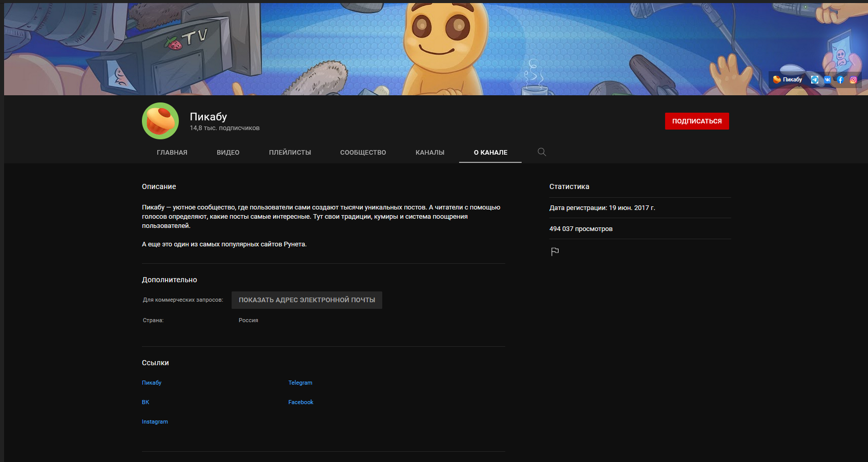The image size is (868, 462).
Task: Open the Facebook icon in the banner
Action: (840, 79)
